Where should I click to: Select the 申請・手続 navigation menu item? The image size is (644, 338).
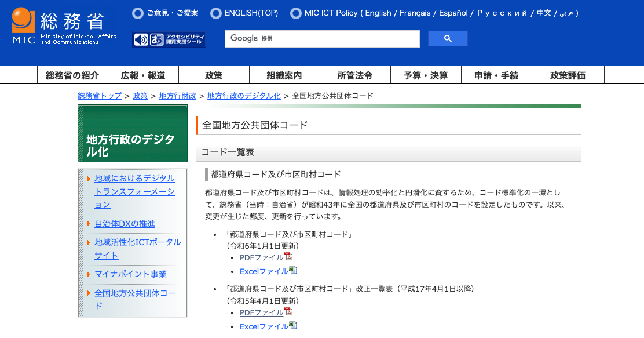click(x=496, y=75)
